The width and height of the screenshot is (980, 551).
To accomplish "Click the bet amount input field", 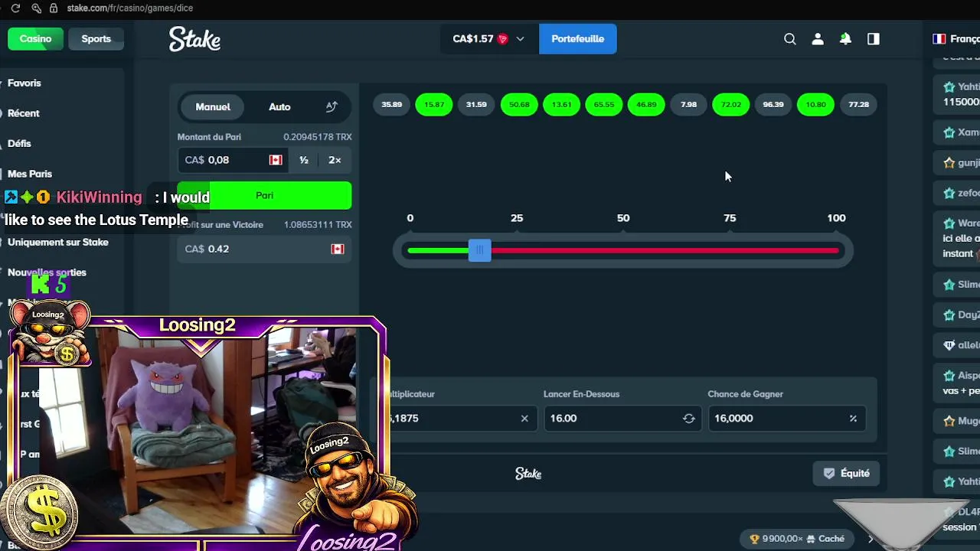I will coord(234,160).
